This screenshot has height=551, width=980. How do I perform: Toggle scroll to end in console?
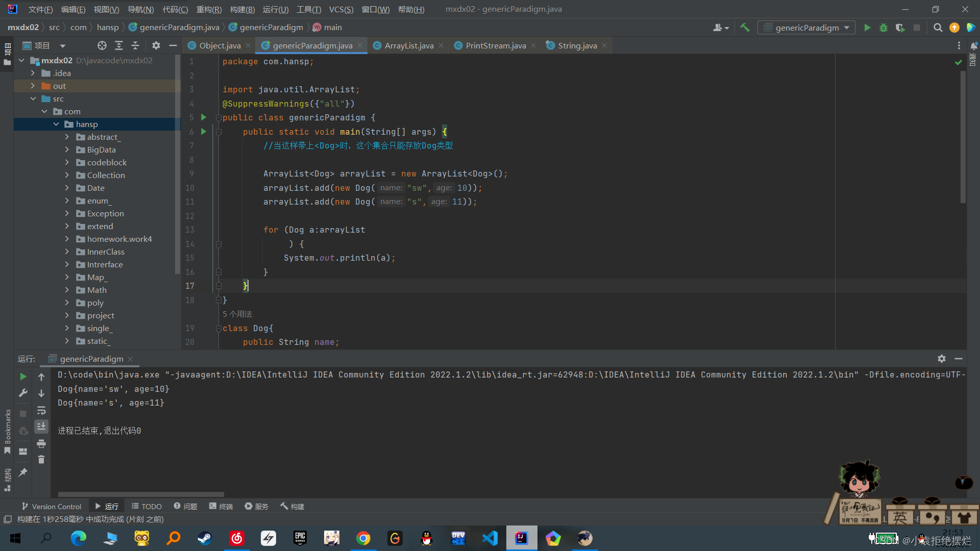41,426
